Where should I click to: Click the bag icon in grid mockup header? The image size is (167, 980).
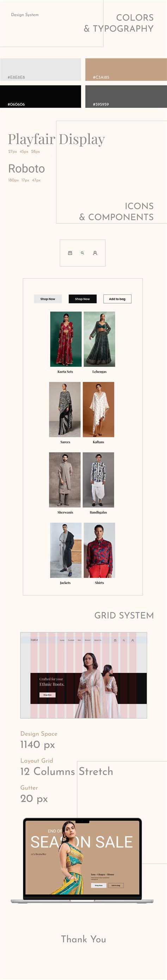click(x=115, y=640)
